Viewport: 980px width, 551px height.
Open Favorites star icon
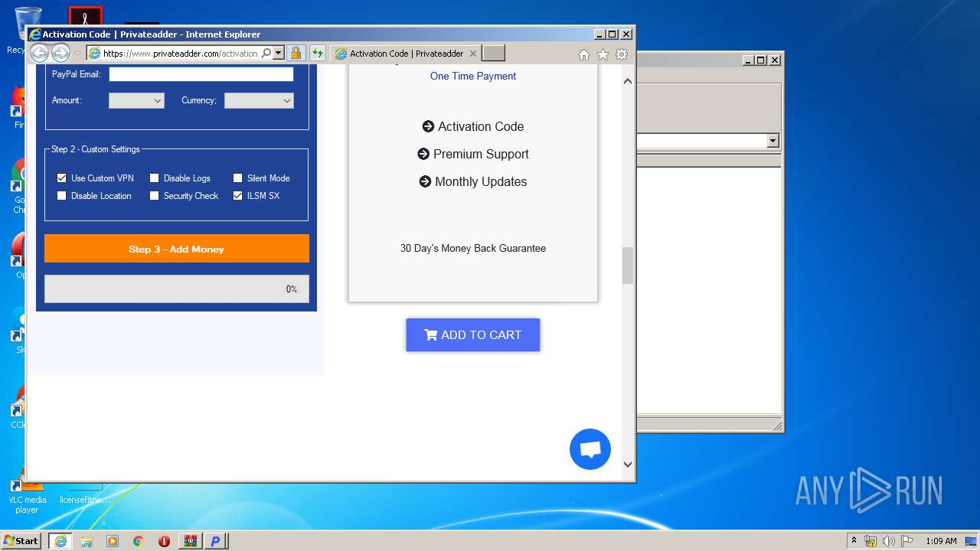[x=603, y=54]
